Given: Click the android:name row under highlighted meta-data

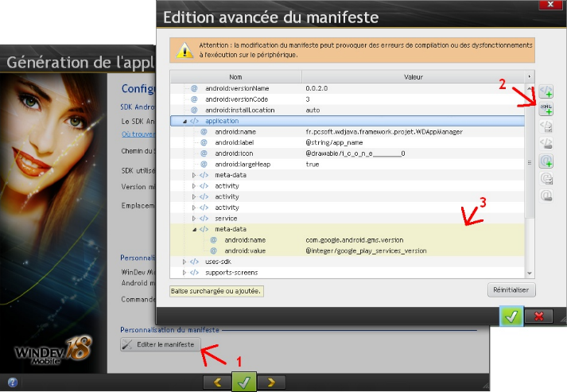Looking at the screenshot, I should 348,240.
